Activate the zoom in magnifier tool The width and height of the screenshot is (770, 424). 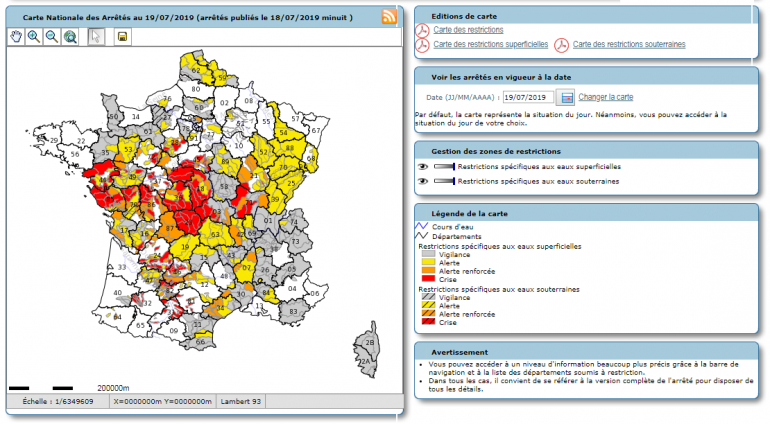pos(34,37)
